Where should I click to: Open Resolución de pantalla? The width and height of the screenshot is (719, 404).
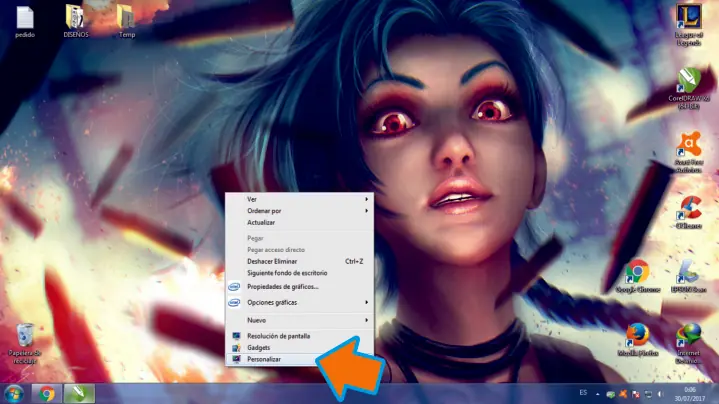tap(299, 336)
